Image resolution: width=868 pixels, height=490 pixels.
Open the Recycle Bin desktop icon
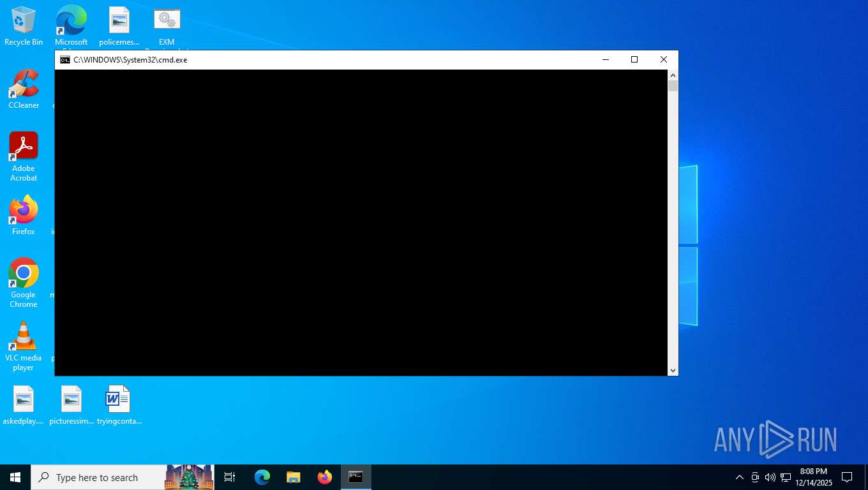24,26
